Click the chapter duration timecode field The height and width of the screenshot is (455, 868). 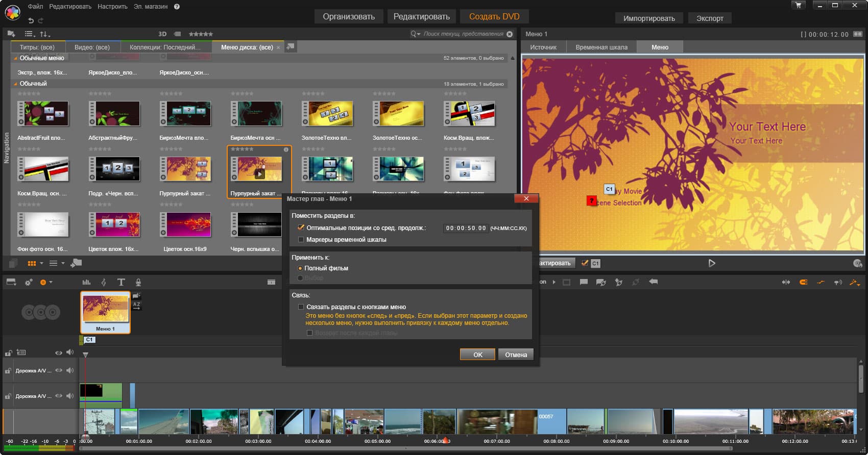[466, 229]
